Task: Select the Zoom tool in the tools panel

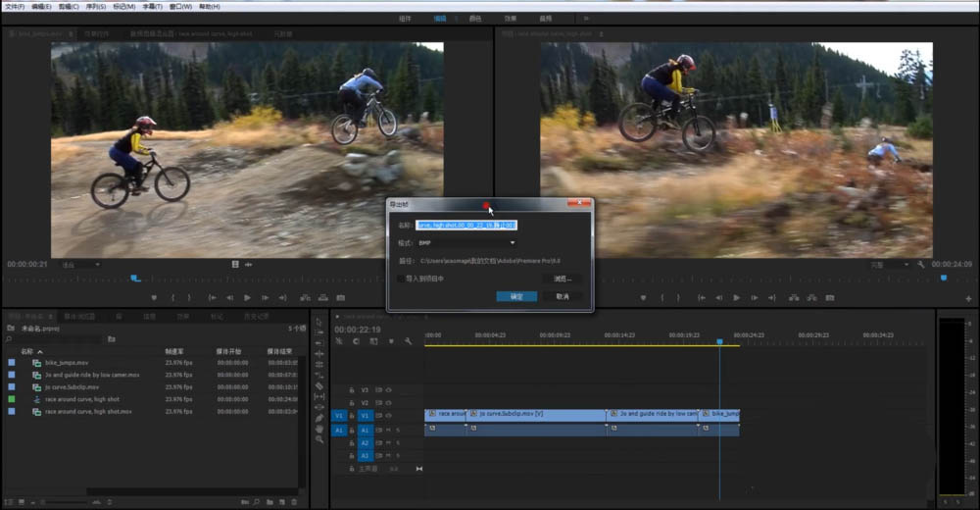Action: pyautogui.click(x=319, y=439)
